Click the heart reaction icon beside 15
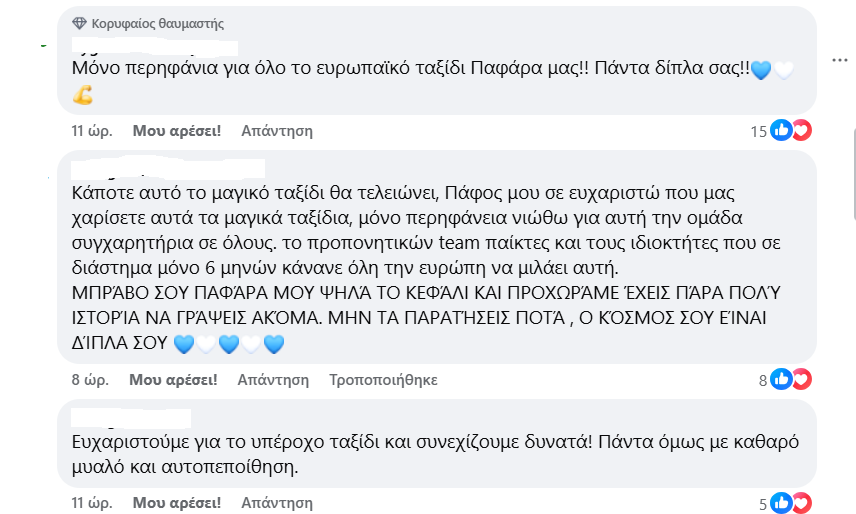This screenshot has height=514, width=856. (x=802, y=130)
